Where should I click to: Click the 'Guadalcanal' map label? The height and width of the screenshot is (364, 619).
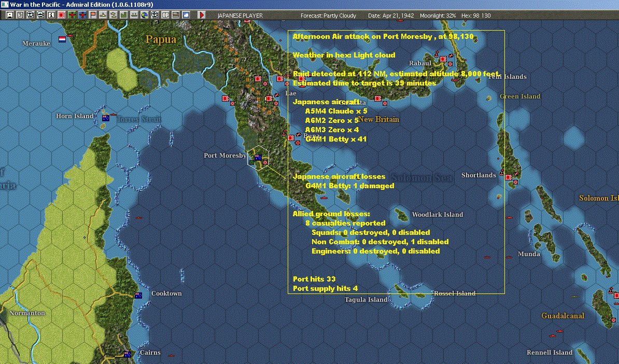click(562, 315)
